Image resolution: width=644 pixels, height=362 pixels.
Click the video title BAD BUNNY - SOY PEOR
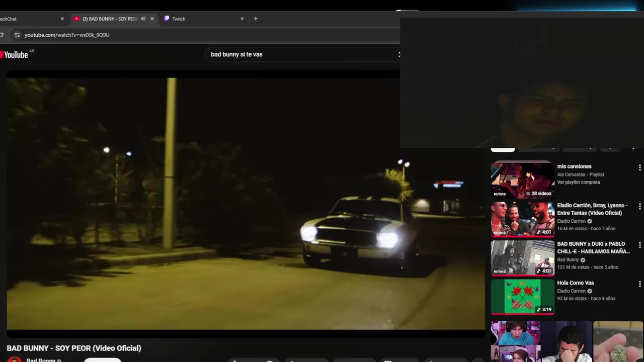pyautogui.click(x=74, y=348)
